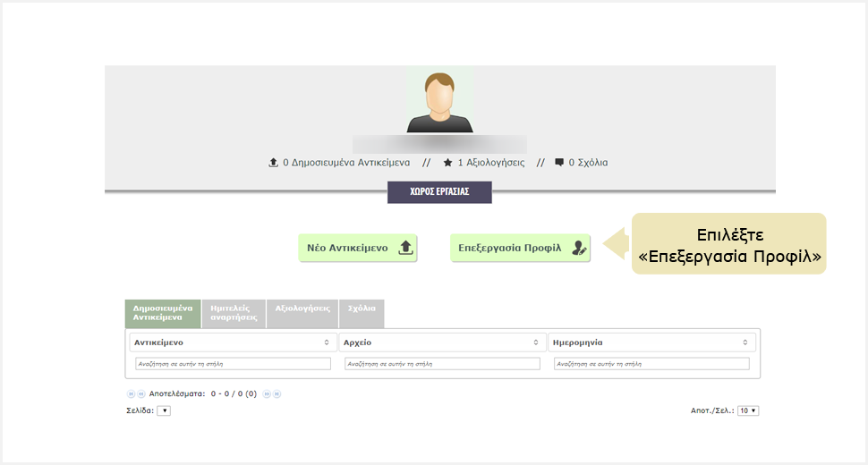868x465 pixels.
Task: Click the speech bubble icon next to Σχόλια
Action: (559, 163)
